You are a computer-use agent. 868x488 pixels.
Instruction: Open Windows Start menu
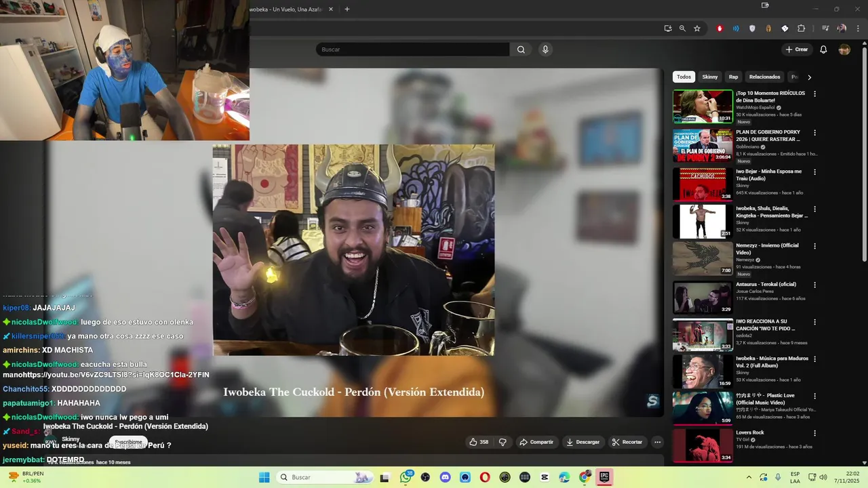(x=264, y=477)
